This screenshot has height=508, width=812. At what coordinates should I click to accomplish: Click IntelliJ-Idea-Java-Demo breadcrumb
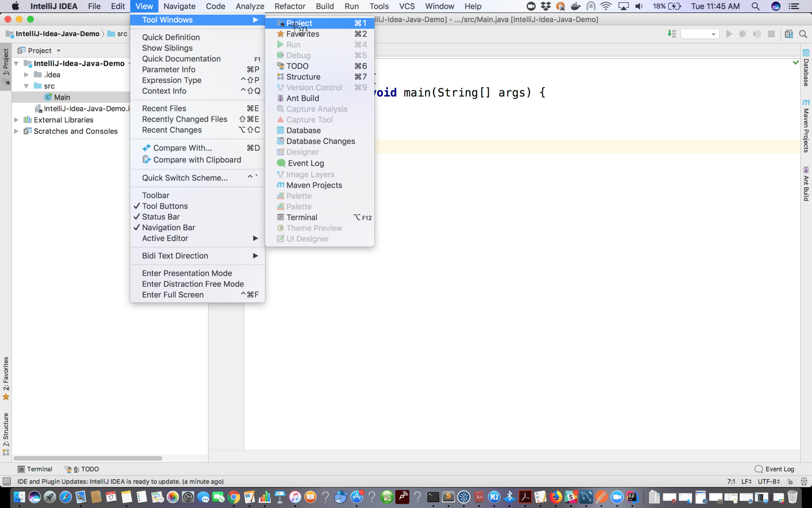pos(53,34)
